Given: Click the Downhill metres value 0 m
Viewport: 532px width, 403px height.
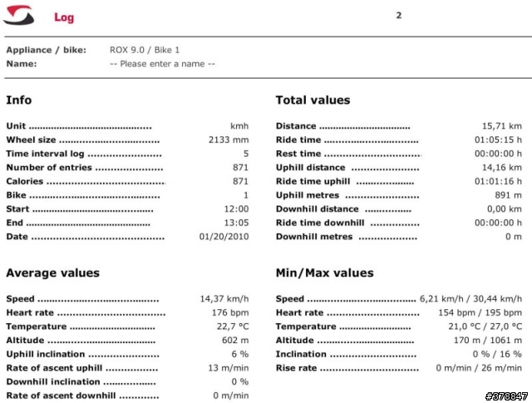Looking at the screenshot, I should (514, 237).
